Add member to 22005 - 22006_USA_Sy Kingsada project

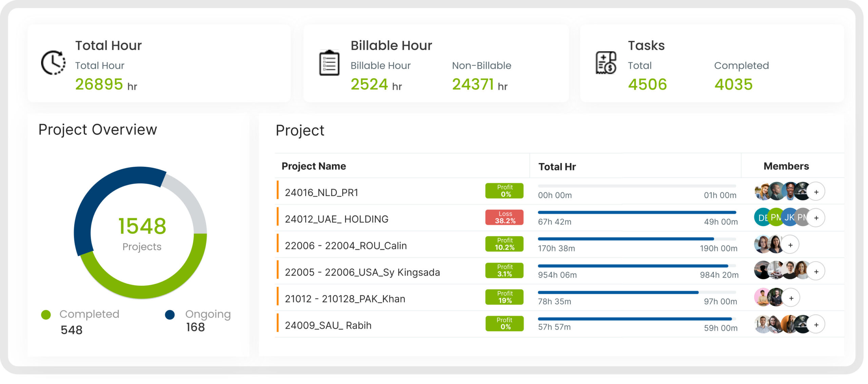tap(816, 271)
